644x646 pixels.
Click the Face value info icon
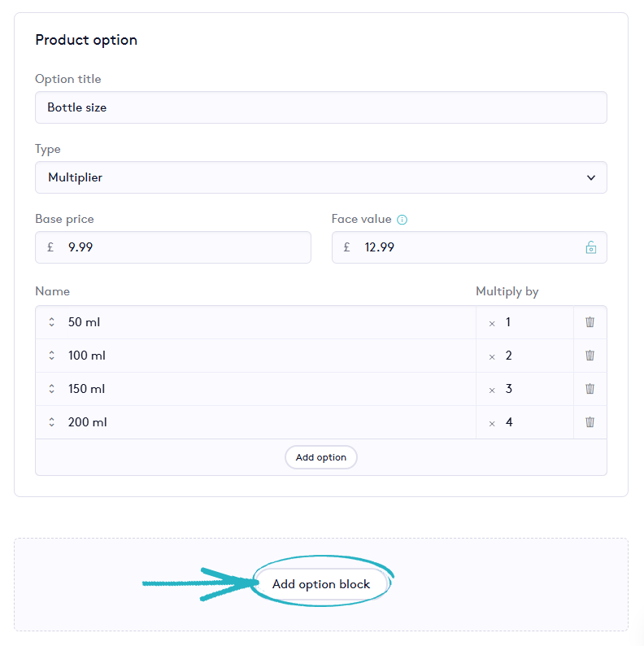coord(402,220)
